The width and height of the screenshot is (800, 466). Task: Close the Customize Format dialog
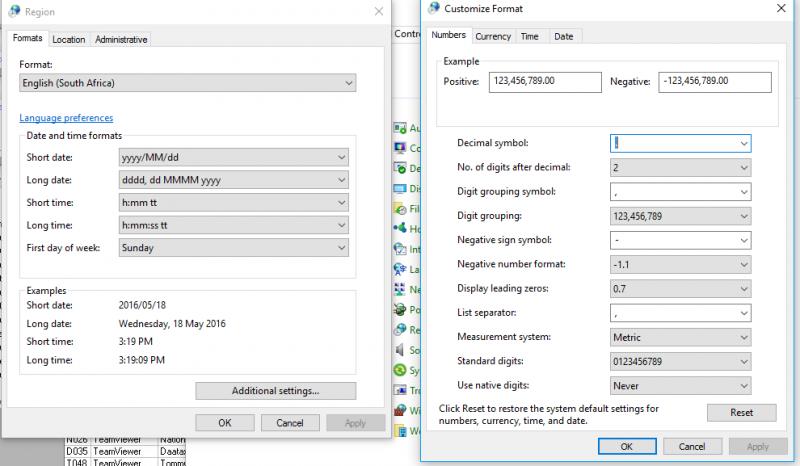pyautogui.click(x=777, y=8)
